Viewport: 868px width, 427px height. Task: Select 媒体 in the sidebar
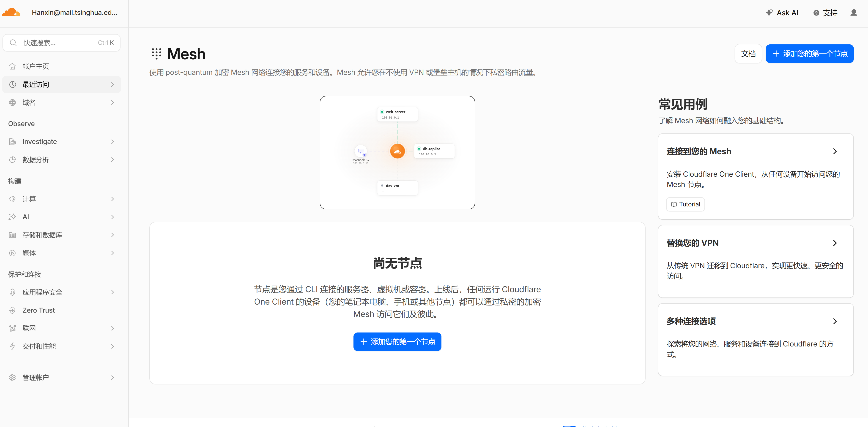click(x=61, y=253)
